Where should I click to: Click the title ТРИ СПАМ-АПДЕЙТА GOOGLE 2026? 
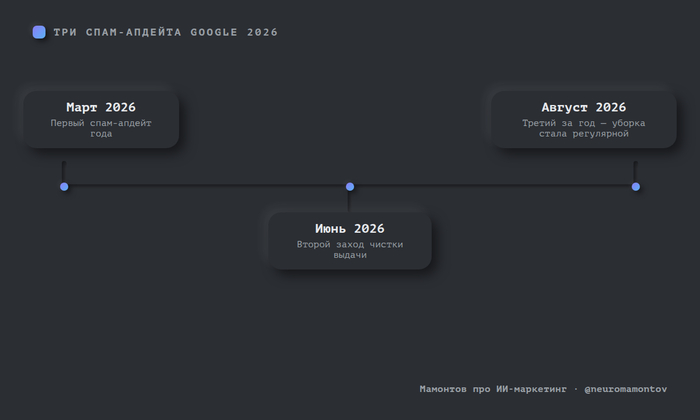tap(166, 32)
